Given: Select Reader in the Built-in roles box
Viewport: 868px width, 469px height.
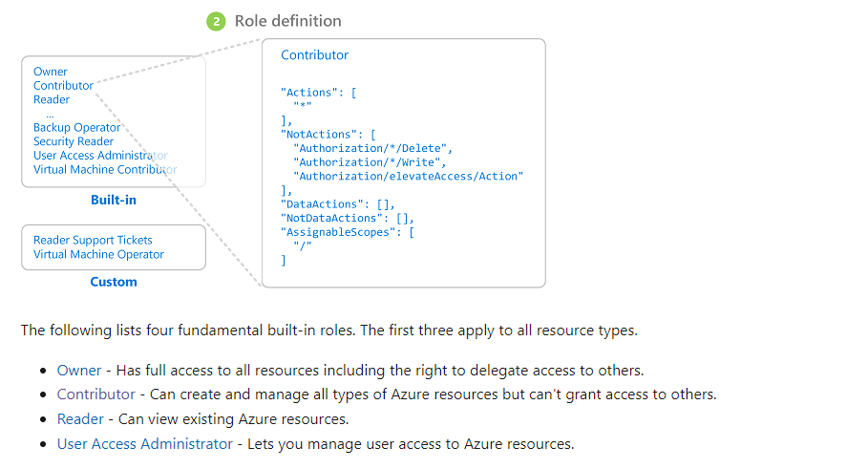Looking at the screenshot, I should pyautogui.click(x=52, y=99).
